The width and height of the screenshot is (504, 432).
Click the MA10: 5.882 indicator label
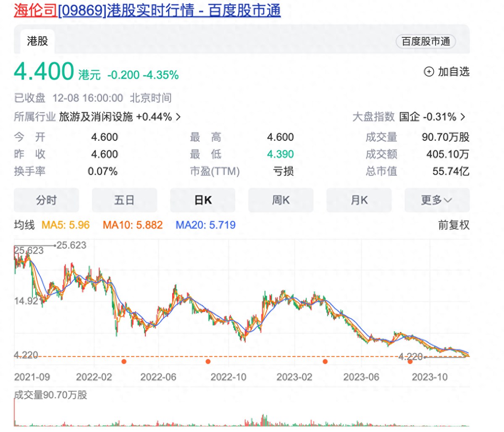133,225
